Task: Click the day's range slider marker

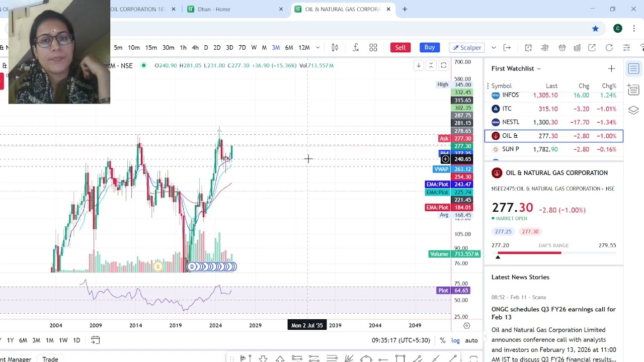Action: [498, 257]
